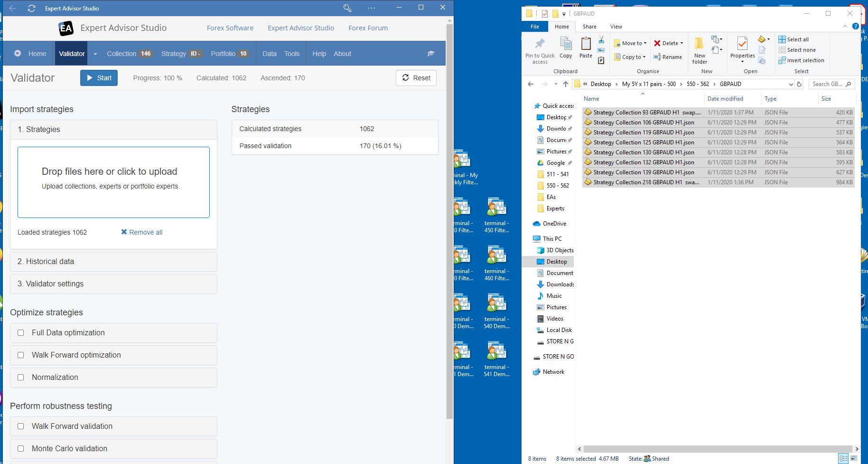Click the Reset button in Validator
The width and height of the screenshot is (868, 464).
[x=416, y=78]
